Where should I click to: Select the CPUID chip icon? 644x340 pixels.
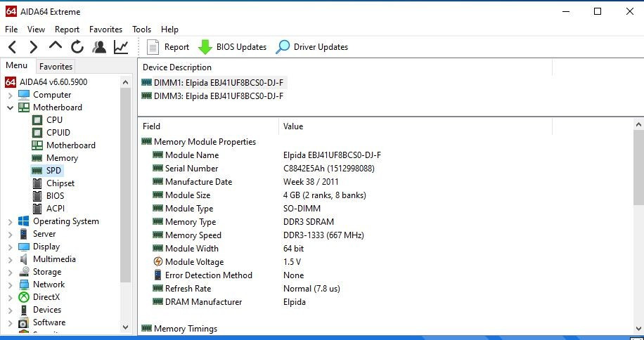(x=37, y=133)
